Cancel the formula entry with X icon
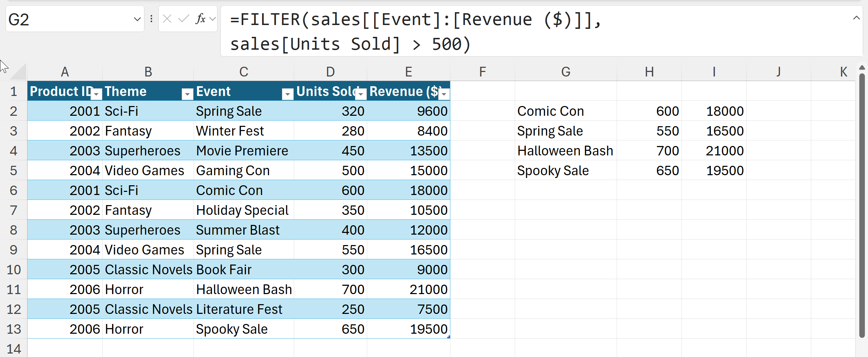The image size is (868, 357). point(167,19)
